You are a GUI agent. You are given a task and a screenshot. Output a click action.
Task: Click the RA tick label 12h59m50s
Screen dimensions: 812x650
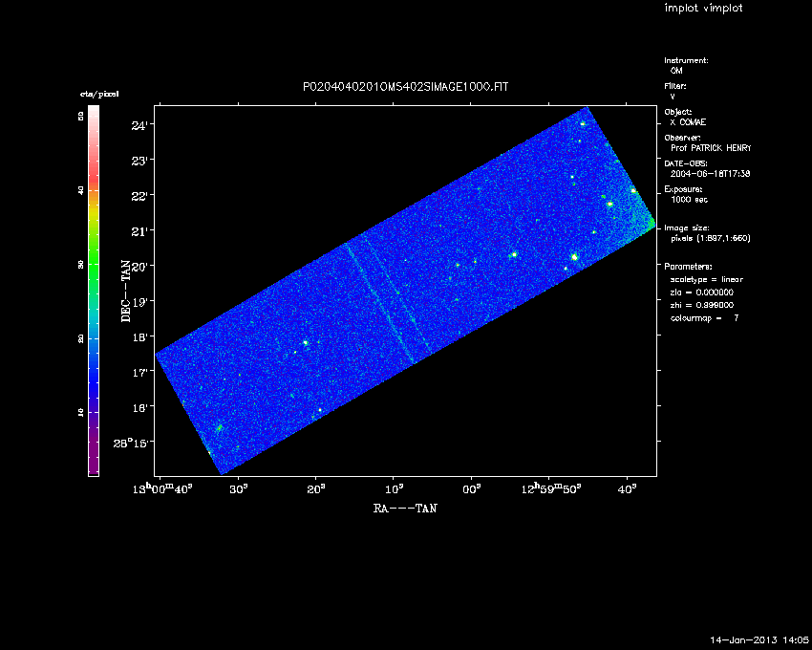[551, 488]
